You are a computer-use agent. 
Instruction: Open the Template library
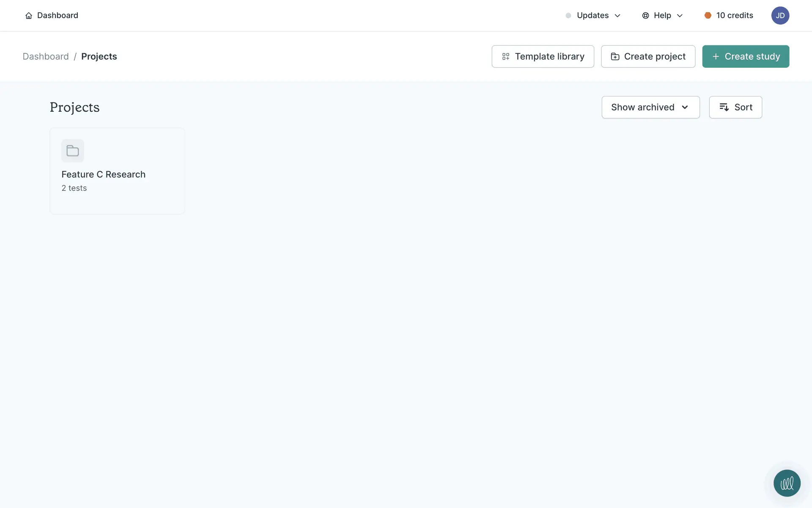(549, 56)
